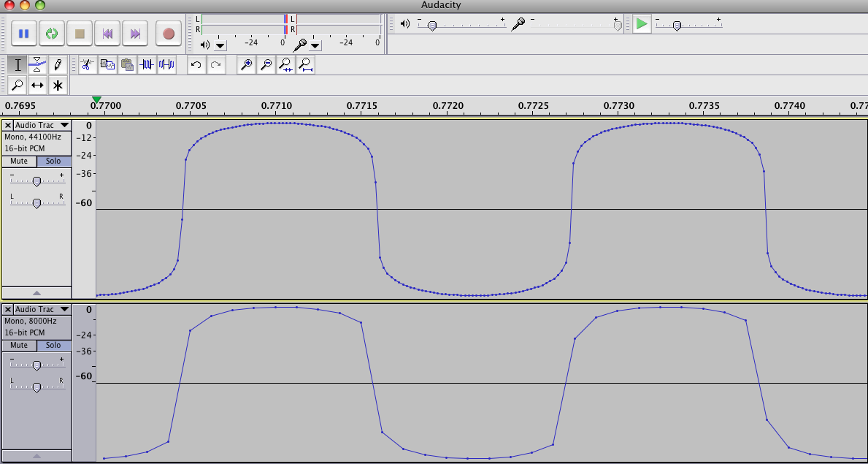Click the Fit Project zoom icon
Image resolution: width=868 pixels, height=464 pixels.
(305, 64)
